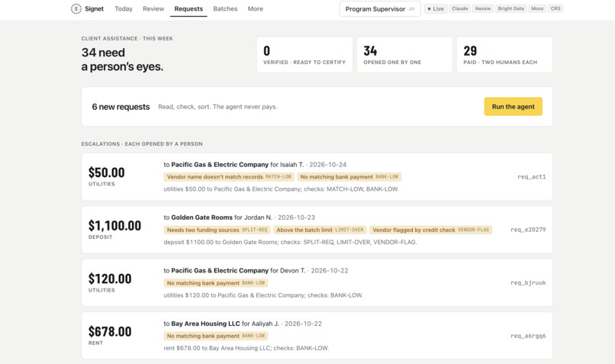Click Golden Gate Rooms vendor name
The height and width of the screenshot is (364, 615).
pyautogui.click(x=201, y=217)
